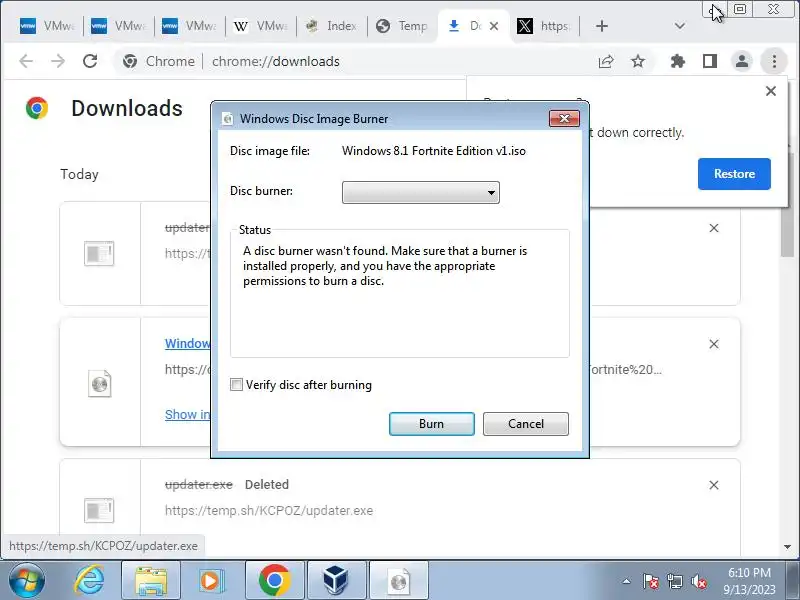Click the Chrome site info icon
The image size is (800, 600).
[x=130, y=62]
